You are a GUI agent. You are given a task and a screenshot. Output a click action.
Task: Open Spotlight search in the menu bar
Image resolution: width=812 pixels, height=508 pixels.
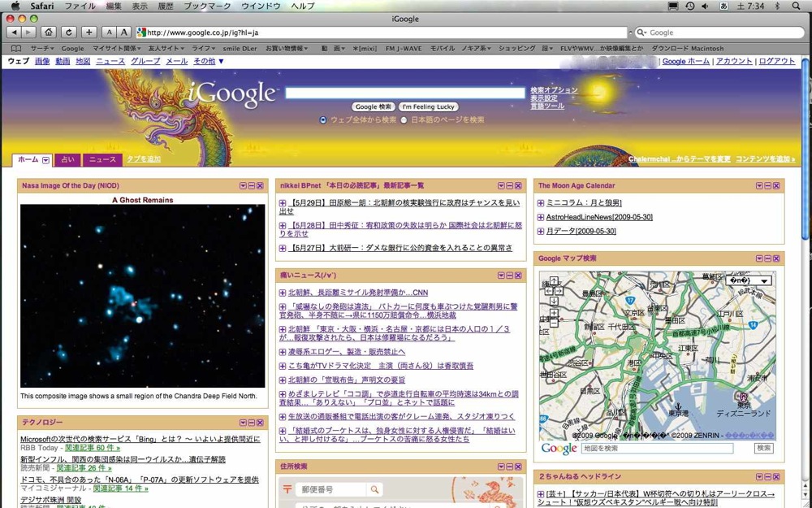click(796, 6)
